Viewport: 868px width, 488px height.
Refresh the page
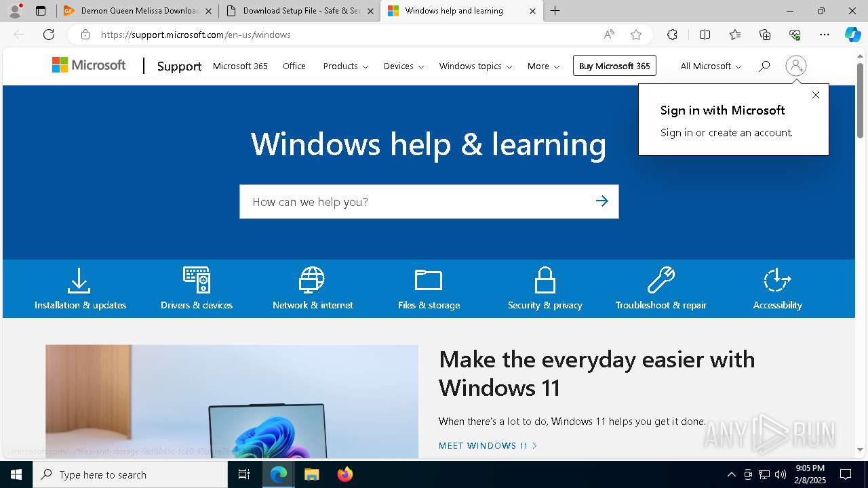49,35
